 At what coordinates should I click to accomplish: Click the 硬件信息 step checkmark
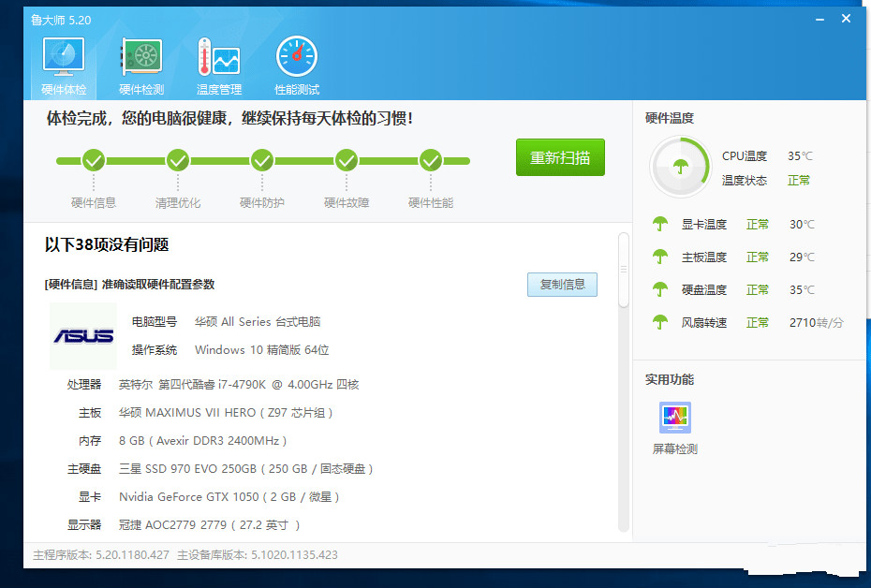[94, 160]
